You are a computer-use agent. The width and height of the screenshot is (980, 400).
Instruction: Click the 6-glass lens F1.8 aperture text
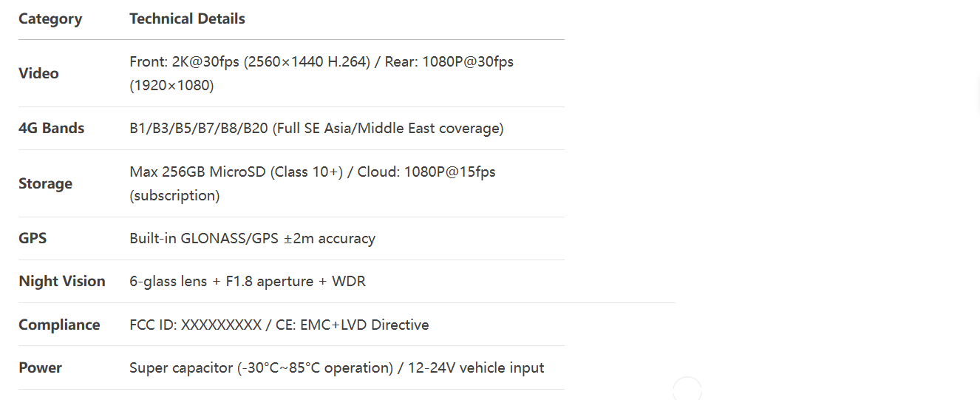click(x=227, y=282)
